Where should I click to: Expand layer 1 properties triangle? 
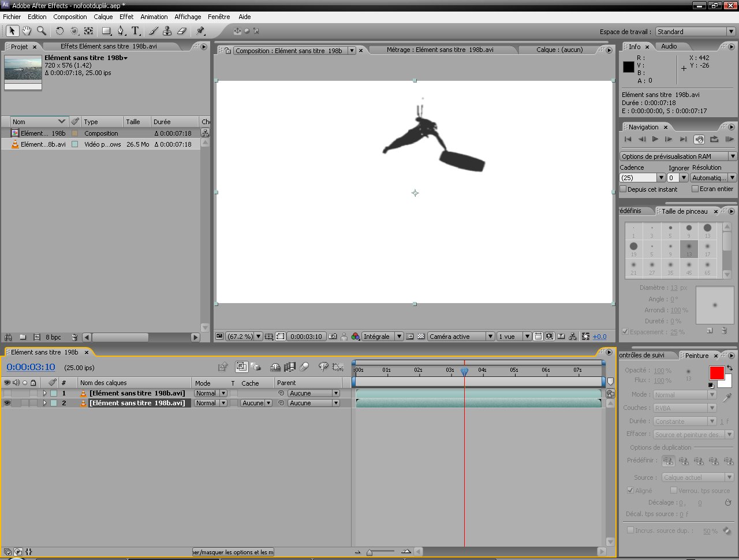pyautogui.click(x=44, y=393)
